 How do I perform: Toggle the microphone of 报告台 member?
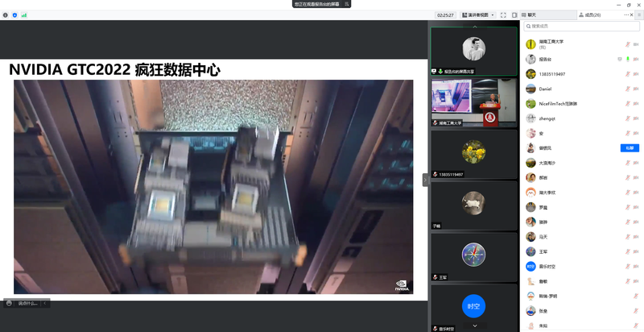click(x=627, y=60)
